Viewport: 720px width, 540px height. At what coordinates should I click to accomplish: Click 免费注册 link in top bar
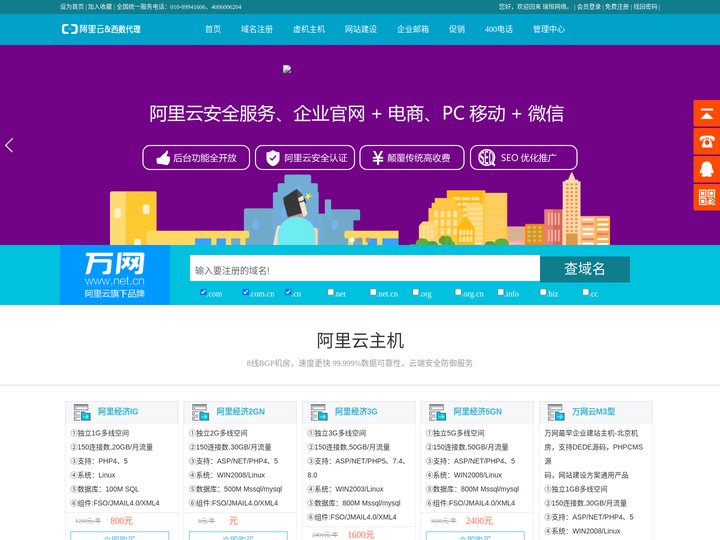tap(617, 6)
